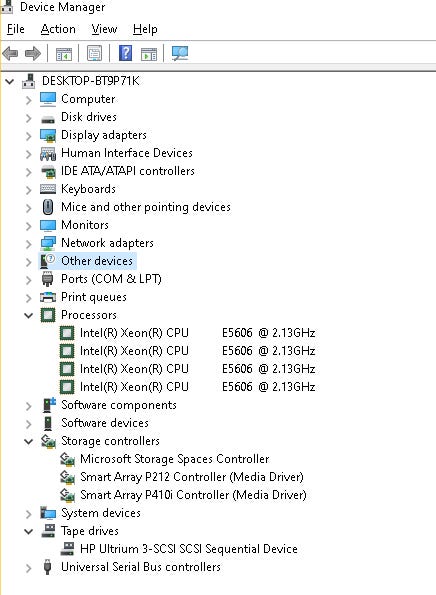436x595 pixels.
Task: Open the File menu
Action: (16, 29)
